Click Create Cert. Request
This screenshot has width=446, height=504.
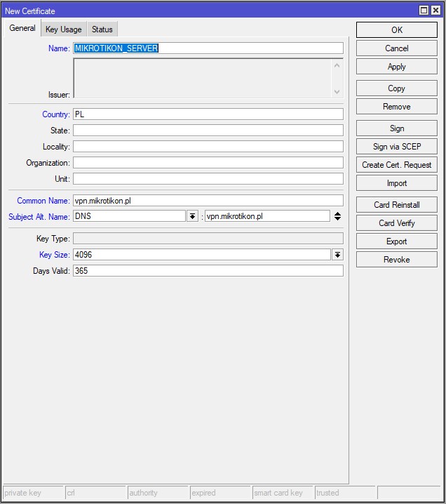(x=396, y=165)
